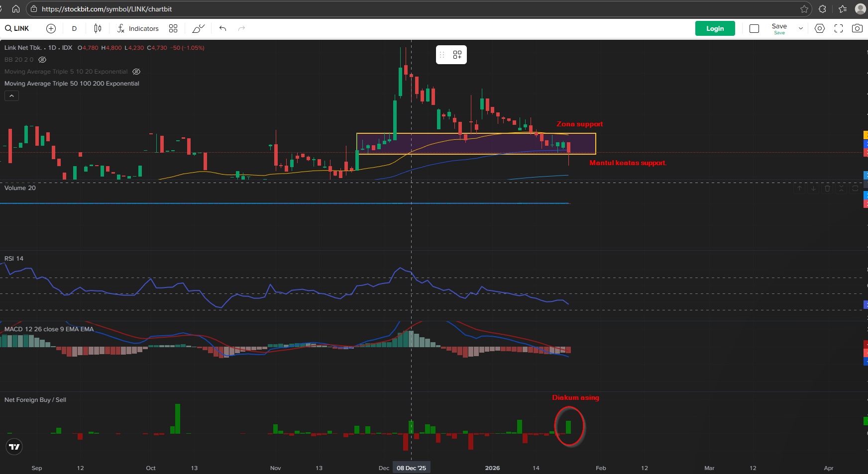868x474 pixels.
Task: Show the hidden BB 20 2 0 indicator
Action: (43, 60)
